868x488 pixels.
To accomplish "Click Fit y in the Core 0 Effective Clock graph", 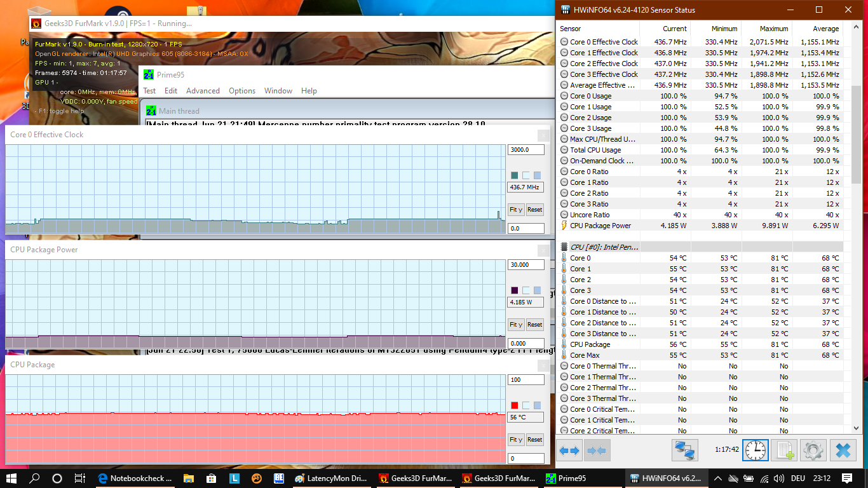I will click(516, 210).
